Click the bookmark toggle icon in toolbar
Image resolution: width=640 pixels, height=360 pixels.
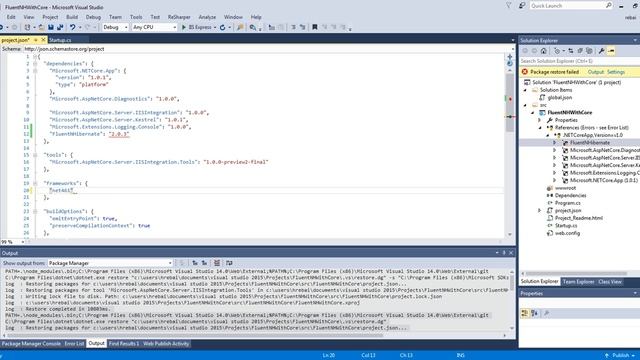pos(315,27)
